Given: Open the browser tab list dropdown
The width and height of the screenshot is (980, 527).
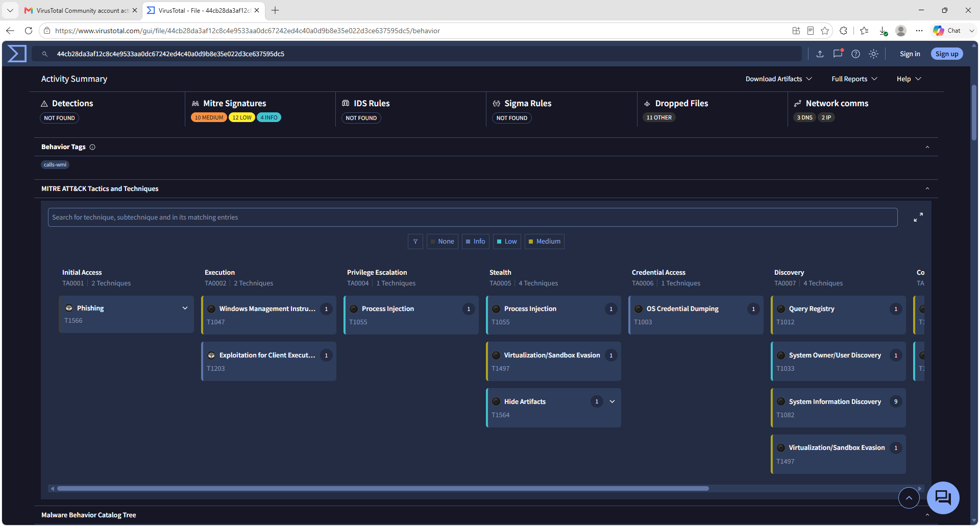Looking at the screenshot, I should coord(10,10).
